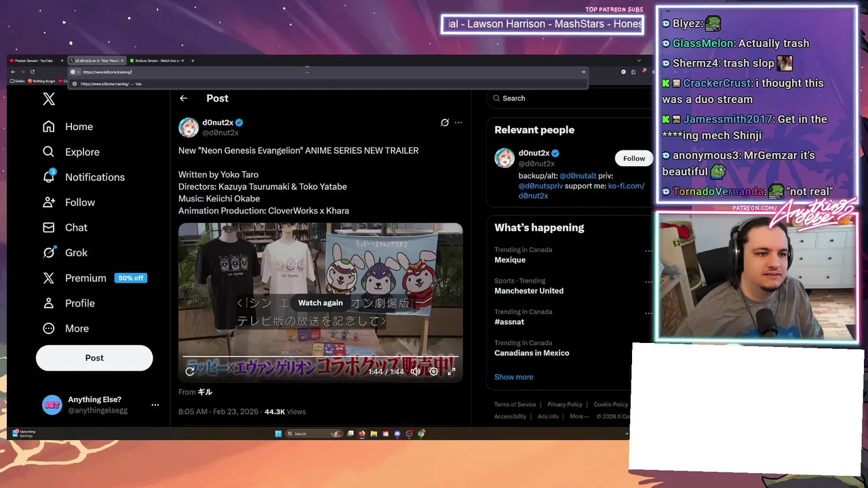Click Grok explain icon on post

click(x=445, y=123)
